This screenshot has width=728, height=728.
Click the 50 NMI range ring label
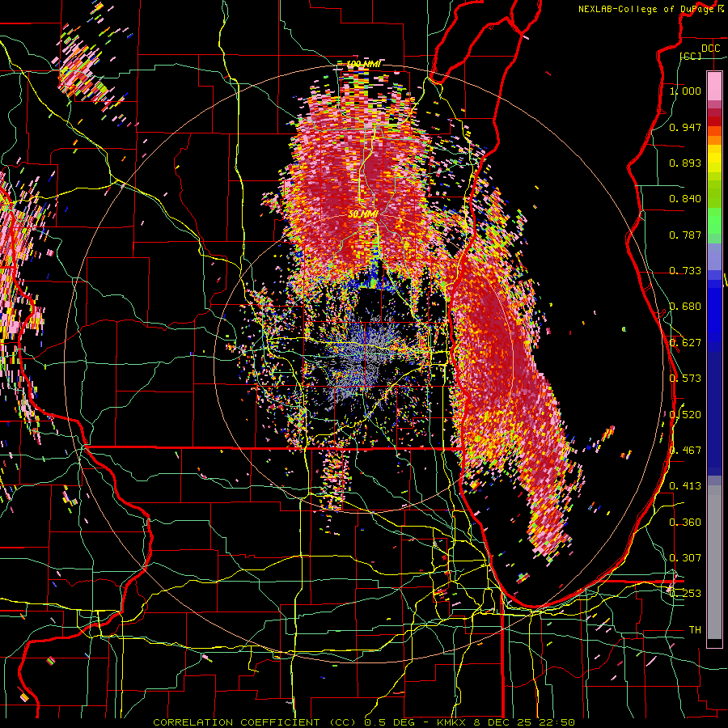click(x=363, y=214)
